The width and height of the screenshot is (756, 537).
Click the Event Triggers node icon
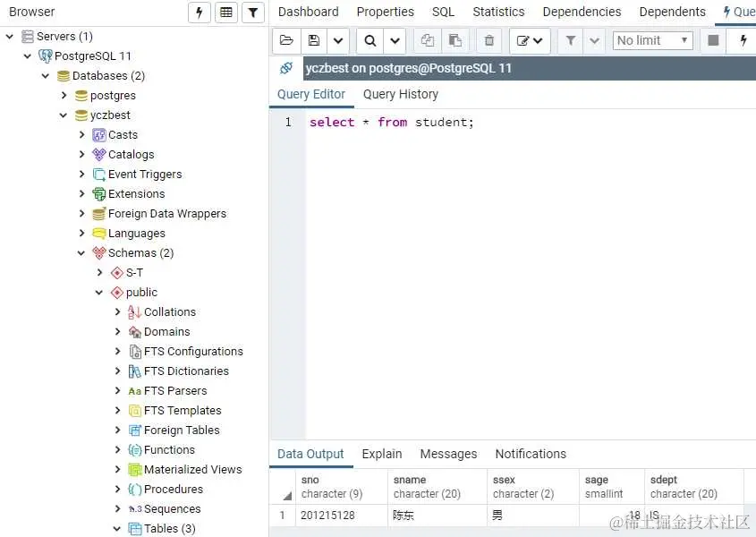tap(98, 175)
